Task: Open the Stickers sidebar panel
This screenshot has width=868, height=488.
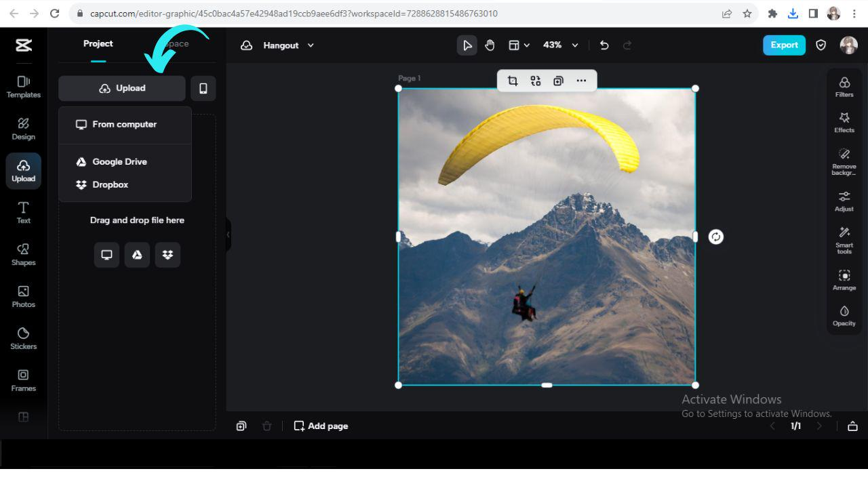Action: tap(23, 339)
